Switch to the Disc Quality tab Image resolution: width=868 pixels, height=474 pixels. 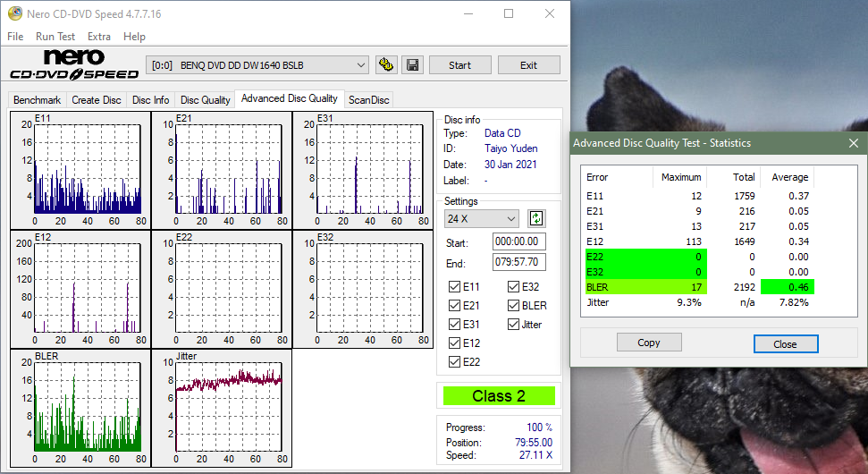coord(205,99)
